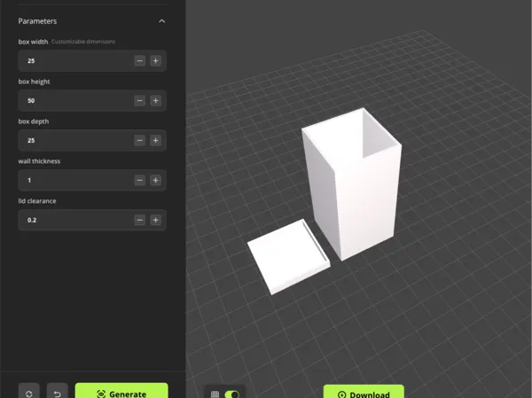Click the Download button

(x=364, y=392)
